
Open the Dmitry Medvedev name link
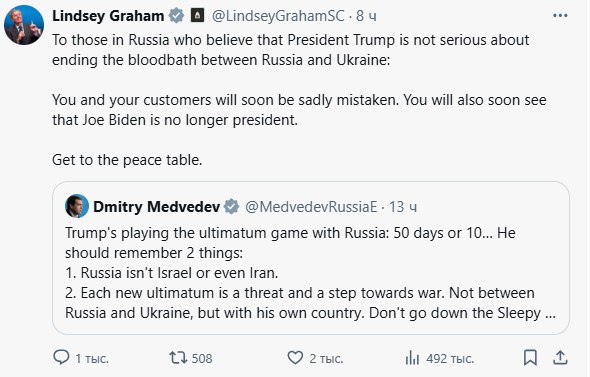point(157,207)
